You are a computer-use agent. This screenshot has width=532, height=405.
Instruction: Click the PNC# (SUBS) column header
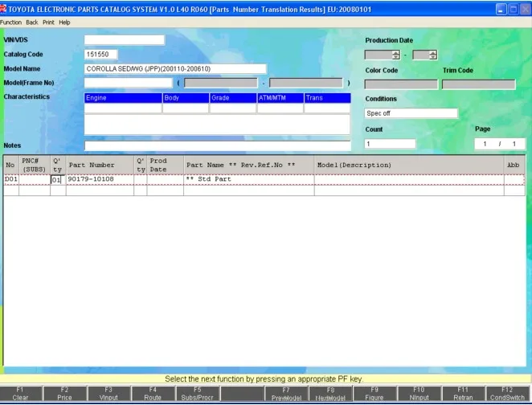pos(35,166)
